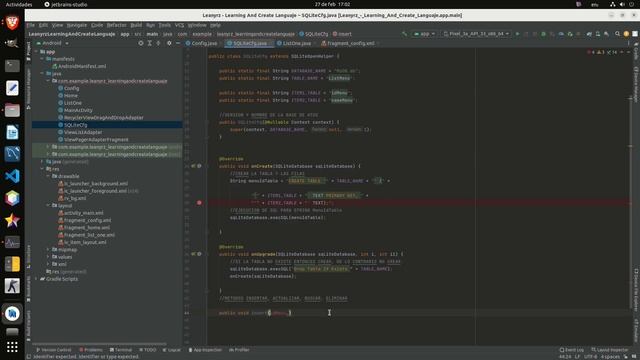The width and height of the screenshot is (640, 360).
Task: Expand the mipmap folder
Action: (x=48, y=249)
